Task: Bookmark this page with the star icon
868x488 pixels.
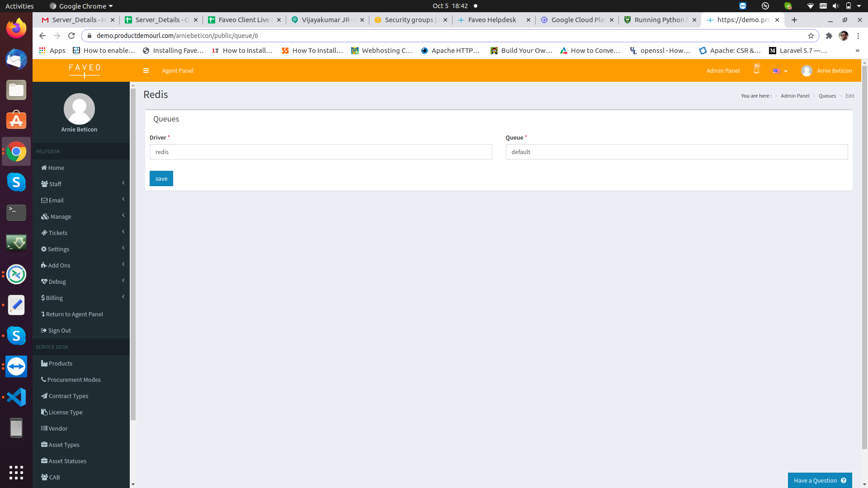Action: coord(811,36)
